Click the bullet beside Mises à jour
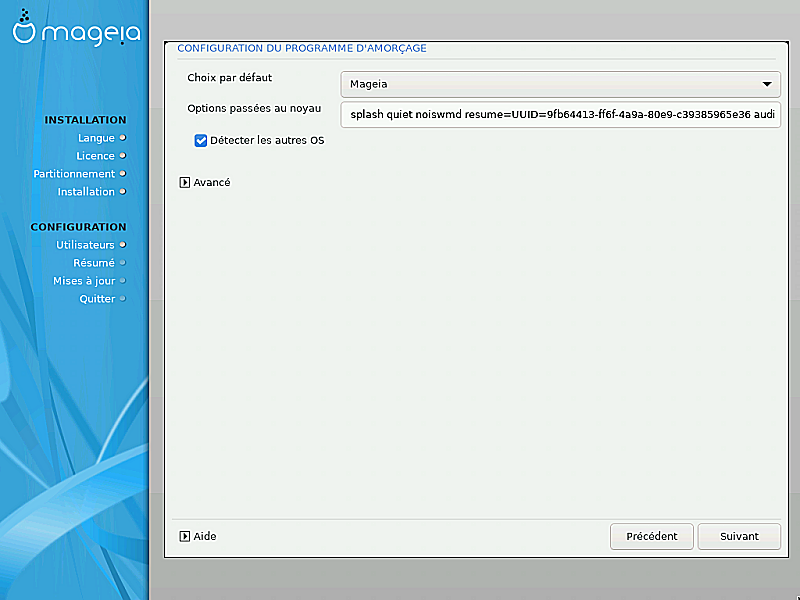The width and height of the screenshot is (800, 600). pos(123,281)
